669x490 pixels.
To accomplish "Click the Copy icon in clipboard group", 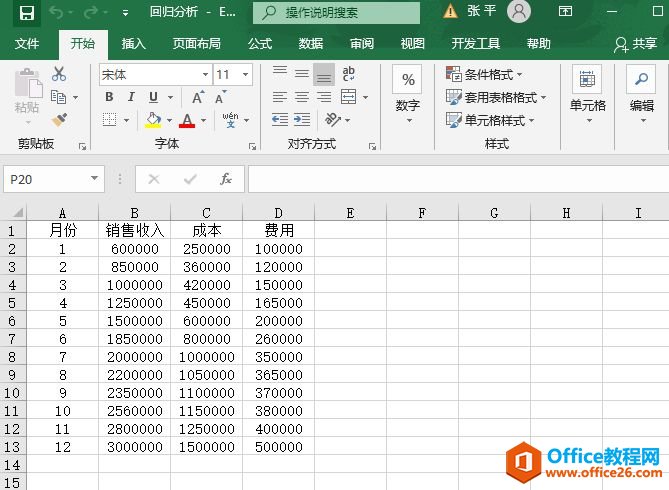I will [58, 97].
